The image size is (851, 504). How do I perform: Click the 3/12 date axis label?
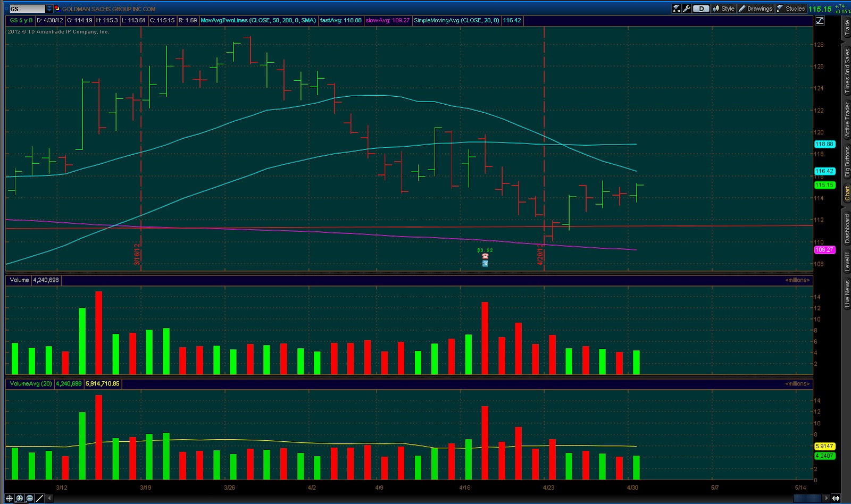61,488
